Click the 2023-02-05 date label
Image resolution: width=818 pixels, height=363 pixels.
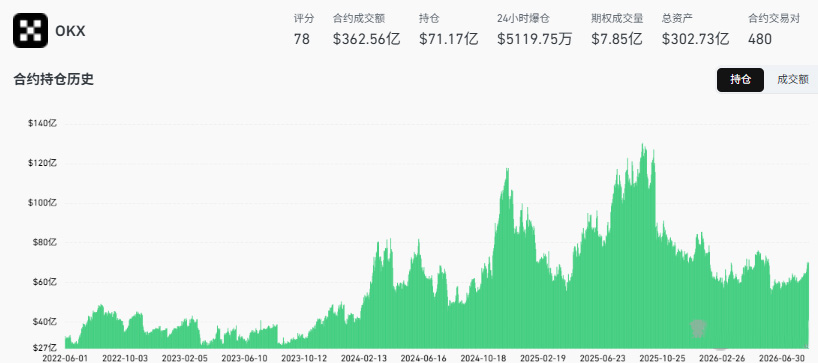(185, 358)
